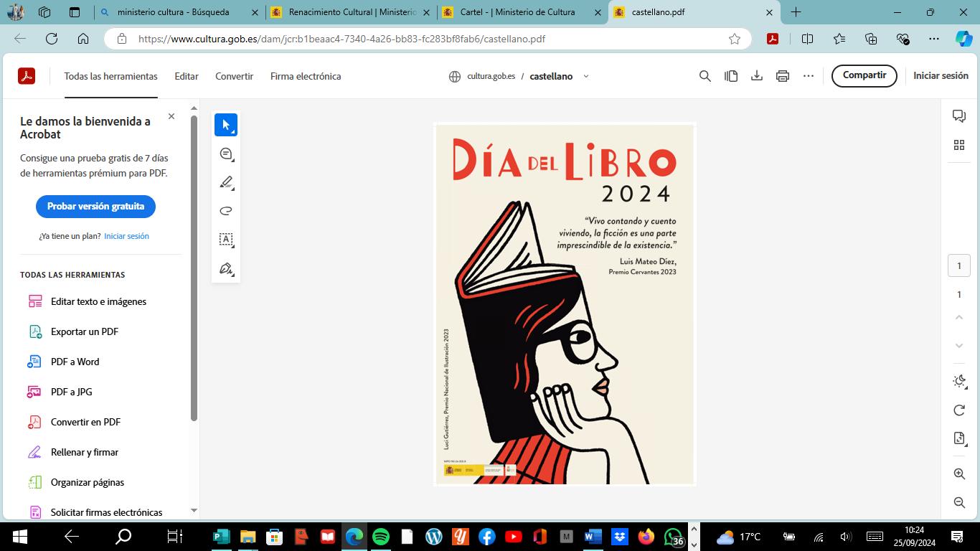Click the browser address bar

click(427, 39)
